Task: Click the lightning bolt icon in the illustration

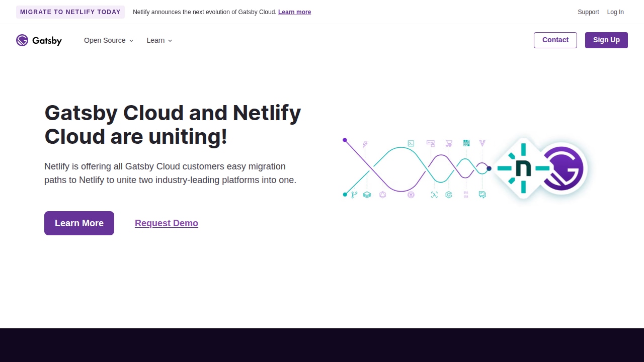Action: [365, 145]
